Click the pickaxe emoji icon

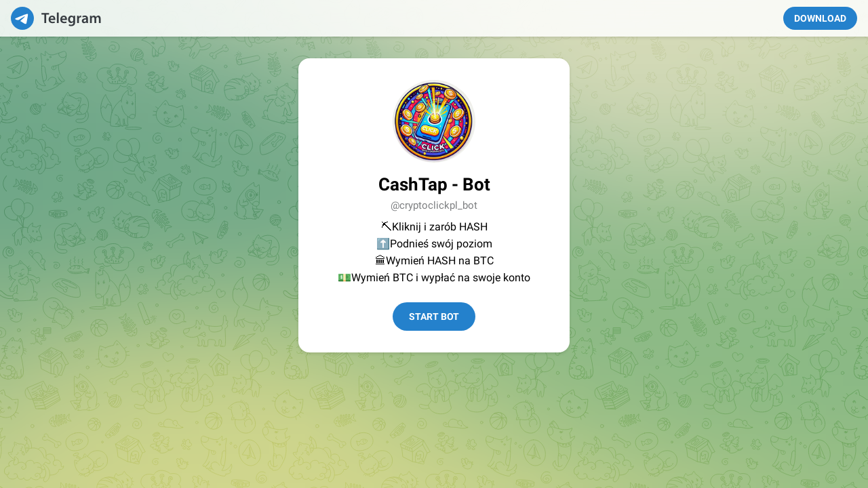386,226
